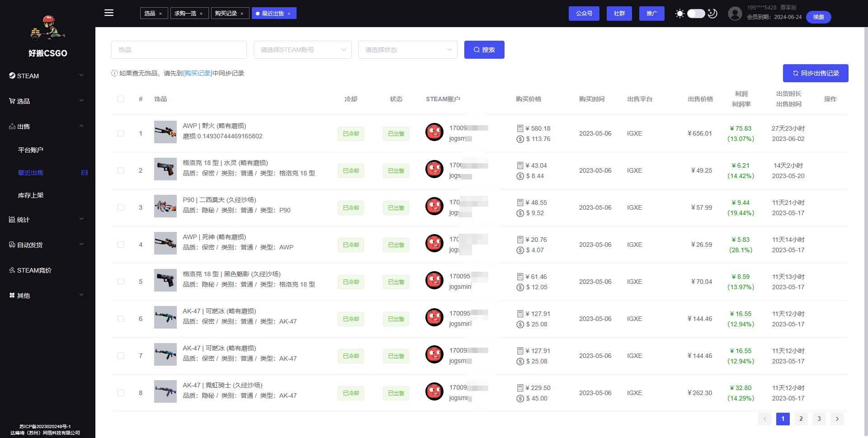
Task: Click the hamburger menu collapse icon
Action: pyautogui.click(x=109, y=13)
